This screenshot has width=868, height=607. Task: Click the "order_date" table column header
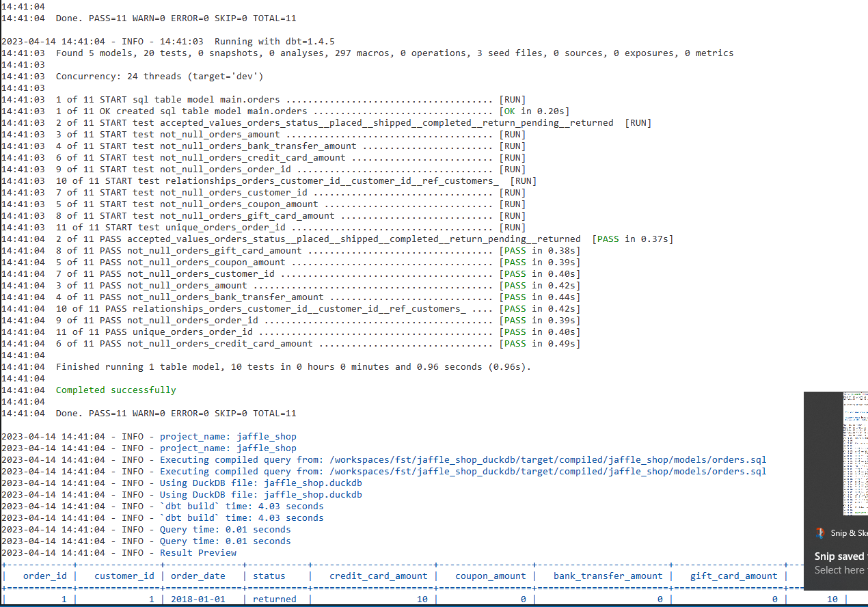198,576
